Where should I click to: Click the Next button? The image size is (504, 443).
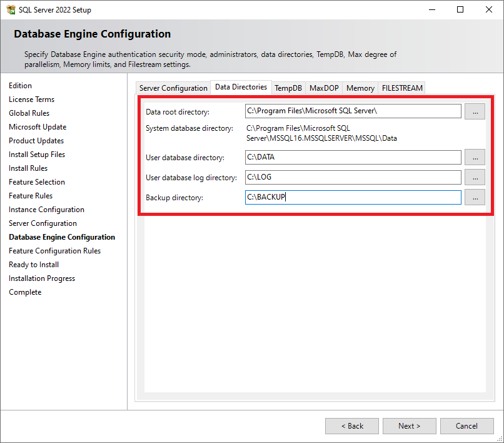point(410,426)
